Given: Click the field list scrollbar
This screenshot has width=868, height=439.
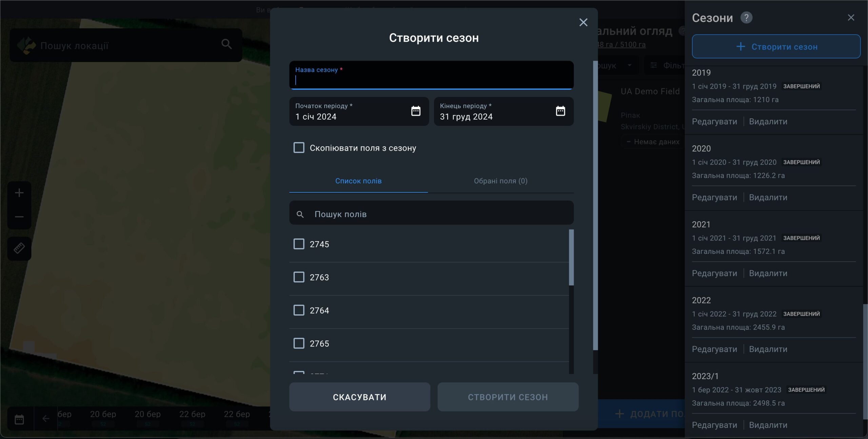Looking at the screenshot, I should coord(571,257).
